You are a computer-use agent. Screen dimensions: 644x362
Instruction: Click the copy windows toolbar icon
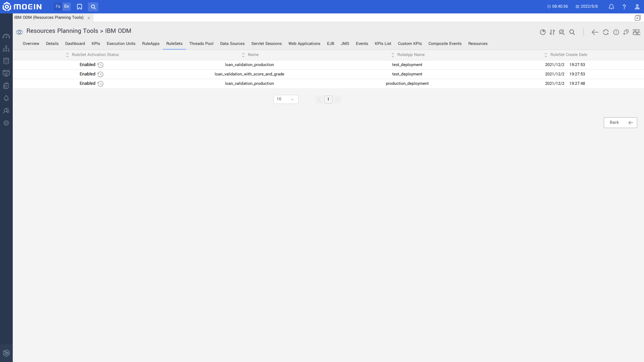coord(626,32)
